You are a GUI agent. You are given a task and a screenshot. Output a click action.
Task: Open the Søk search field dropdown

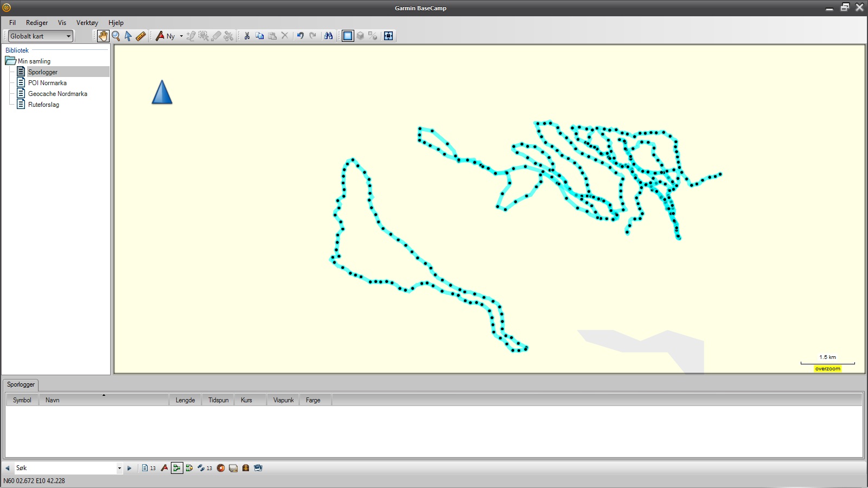[x=119, y=468]
